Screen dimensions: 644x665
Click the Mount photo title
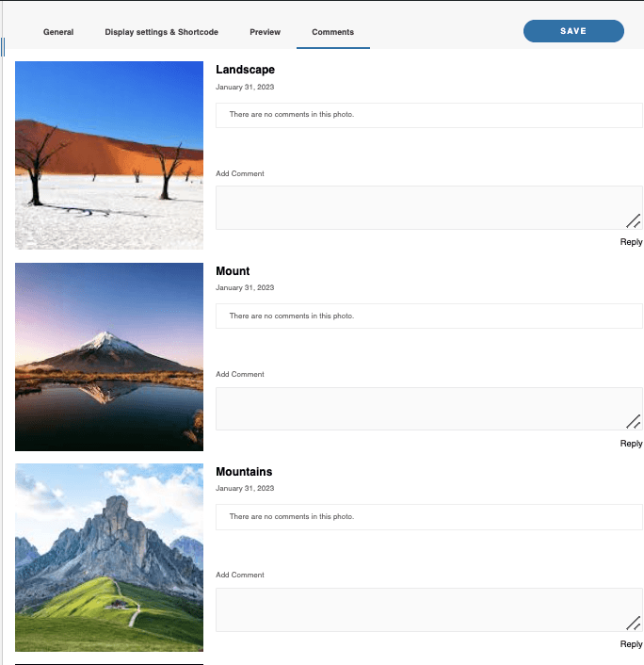tap(233, 271)
